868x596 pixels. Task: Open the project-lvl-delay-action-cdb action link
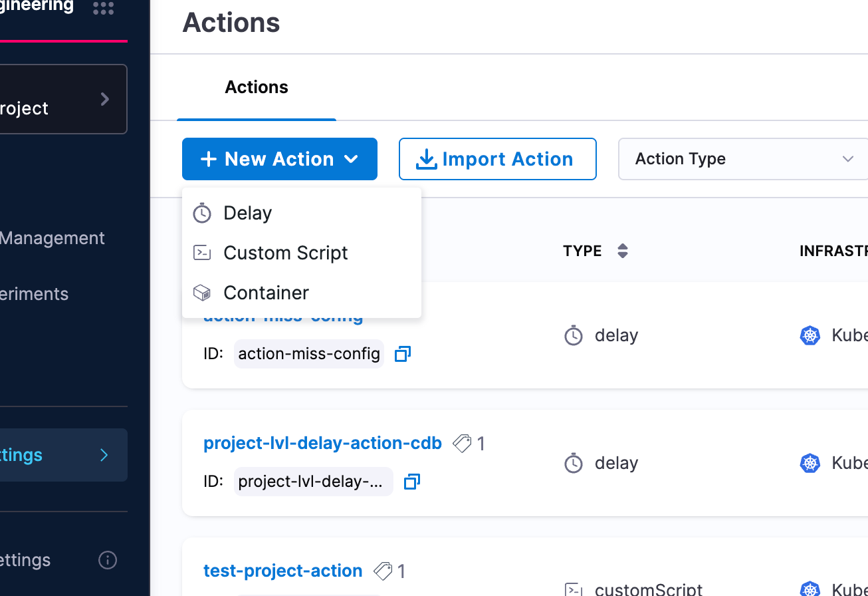click(x=322, y=442)
